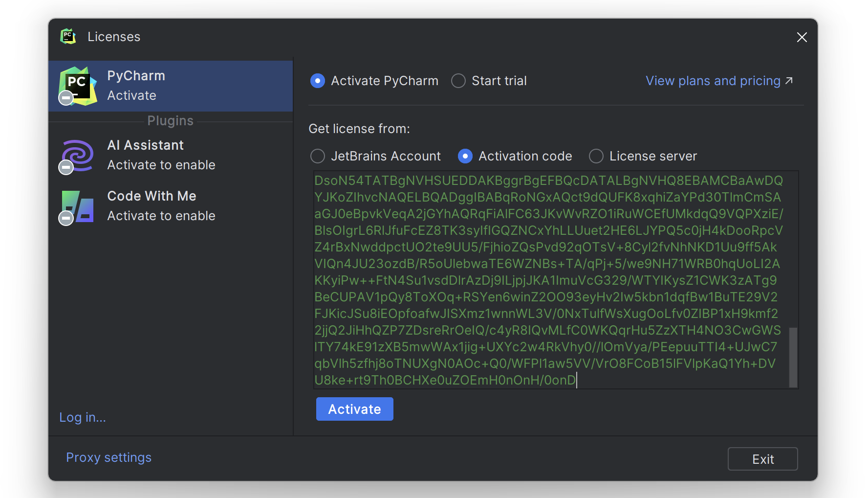
Task: Click the Exit button
Action: pyautogui.click(x=762, y=459)
